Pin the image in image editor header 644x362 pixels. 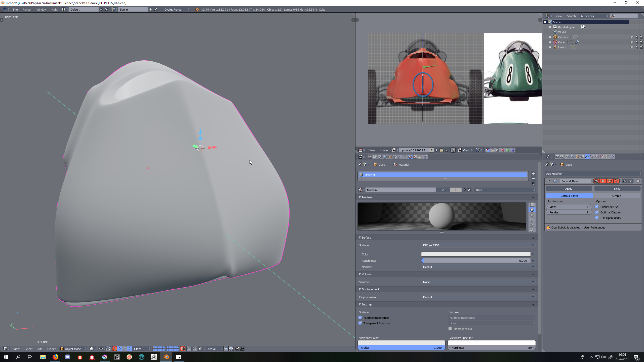[453, 150]
